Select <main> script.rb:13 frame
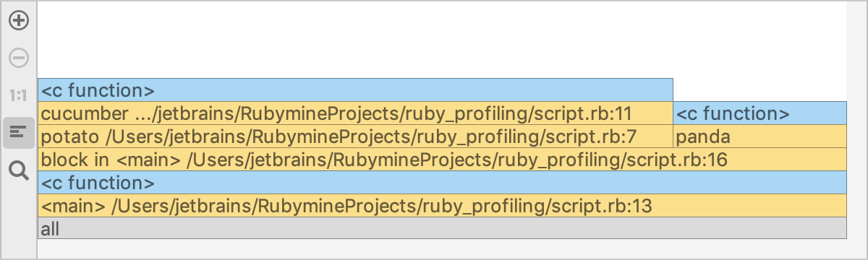 coord(442,206)
